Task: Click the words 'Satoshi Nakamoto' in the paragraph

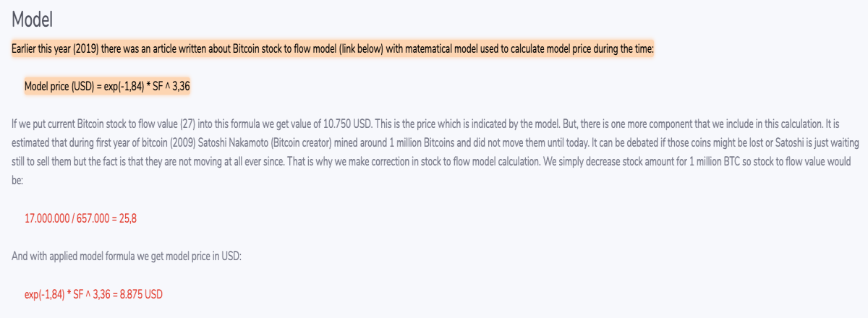Action: click(227, 143)
